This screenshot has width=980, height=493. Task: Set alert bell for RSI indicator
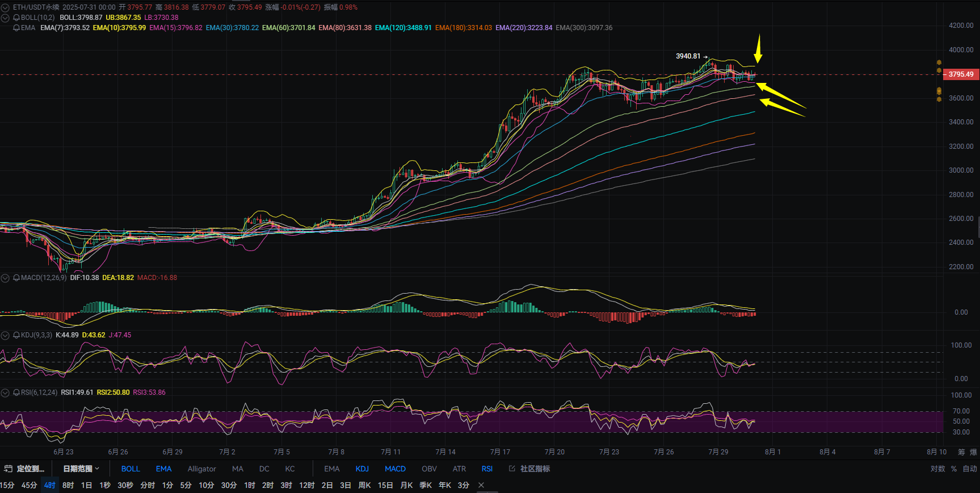click(x=16, y=392)
